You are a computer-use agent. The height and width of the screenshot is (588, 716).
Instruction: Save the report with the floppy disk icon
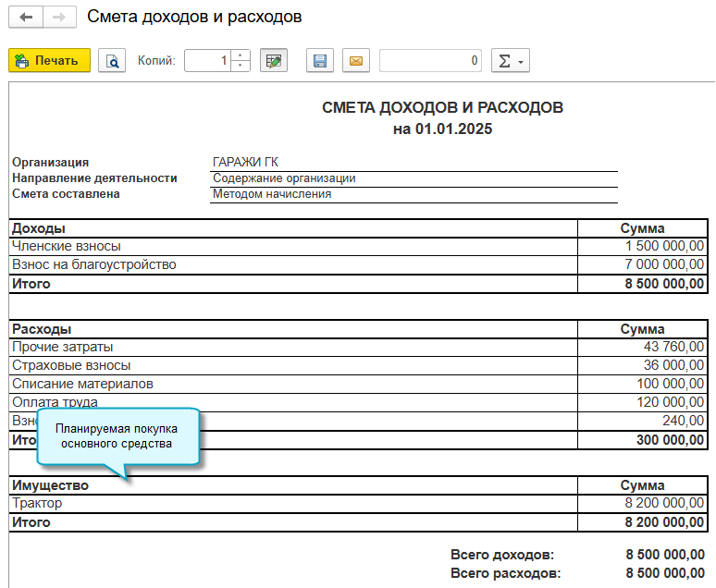click(320, 60)
